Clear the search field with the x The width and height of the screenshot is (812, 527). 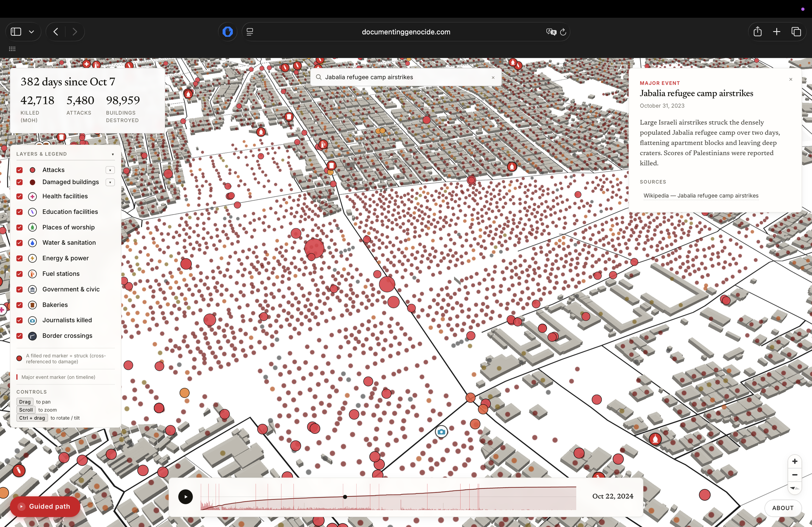[x=493, y=77]
